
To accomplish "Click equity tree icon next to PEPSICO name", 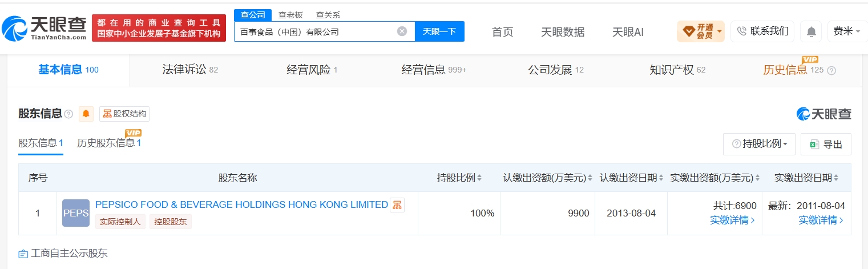I will click(397, 204).
